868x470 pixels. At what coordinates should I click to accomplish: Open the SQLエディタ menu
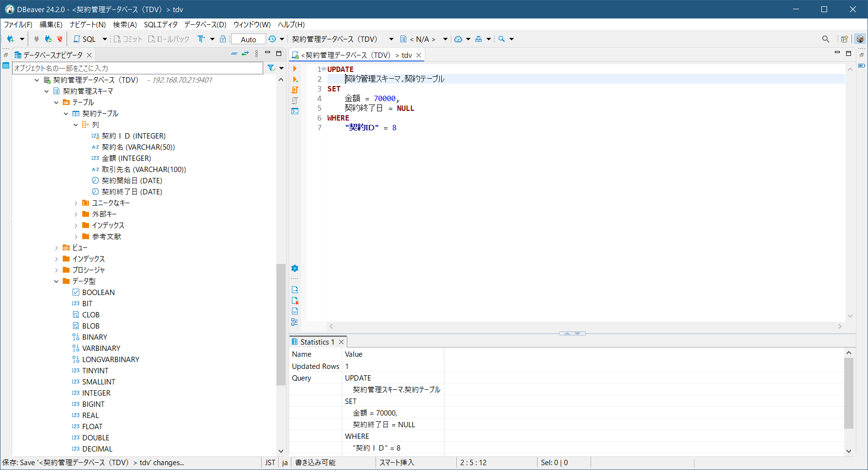point(161,24)
